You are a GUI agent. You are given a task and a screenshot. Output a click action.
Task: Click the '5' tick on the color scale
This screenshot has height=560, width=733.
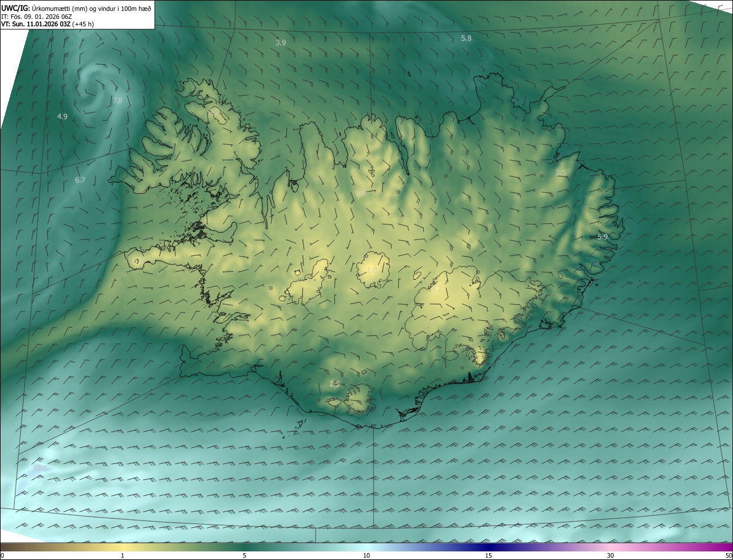tap(245, 555)
